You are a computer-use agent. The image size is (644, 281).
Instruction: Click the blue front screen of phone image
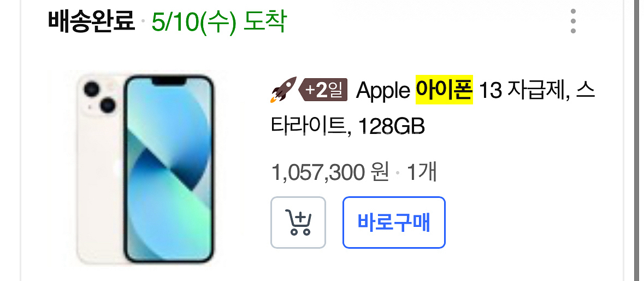pos(169,168)
